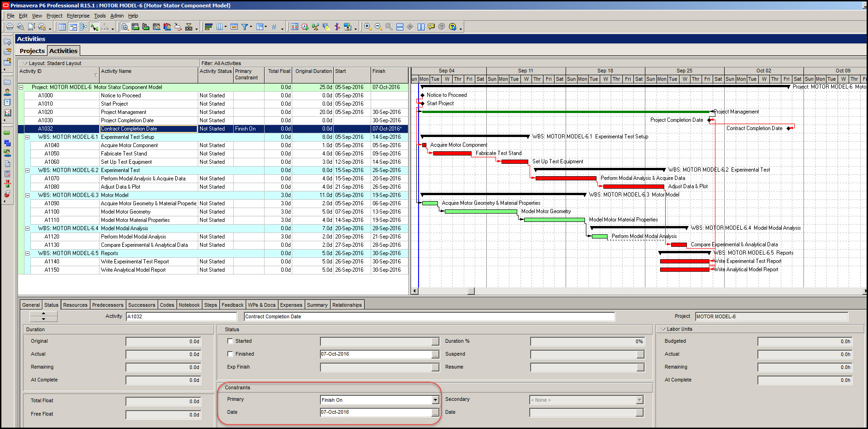Open the Primary constraint dropdown

tap(435, 400)
